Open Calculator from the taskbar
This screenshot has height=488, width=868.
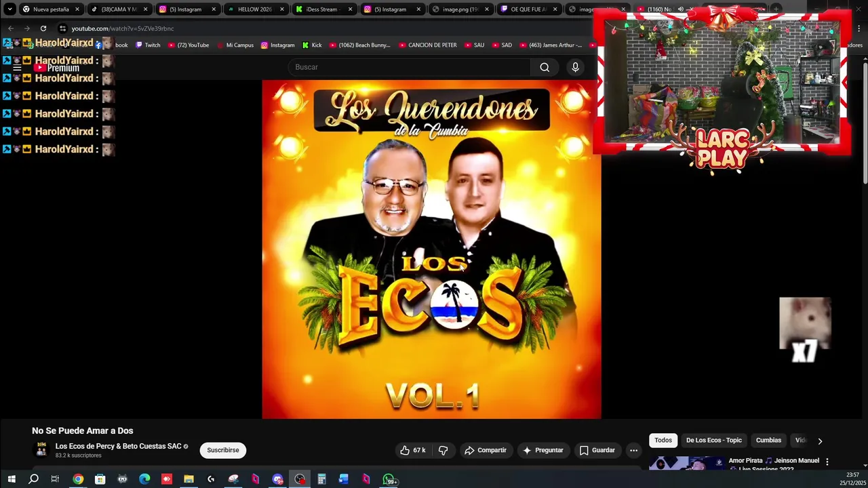pos(321,479)
